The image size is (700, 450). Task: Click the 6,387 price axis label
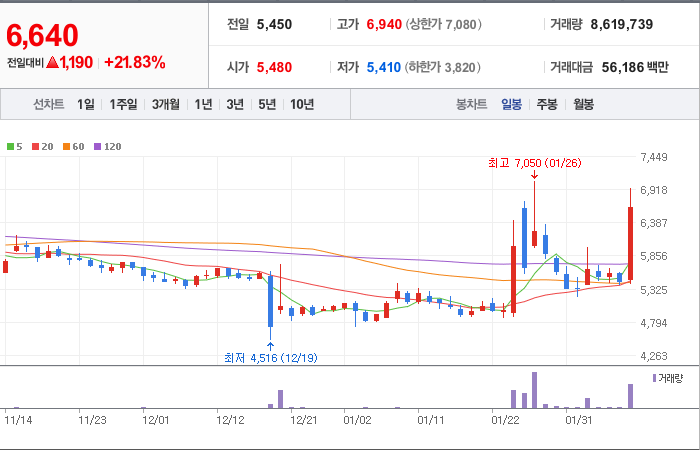point(654,223)
